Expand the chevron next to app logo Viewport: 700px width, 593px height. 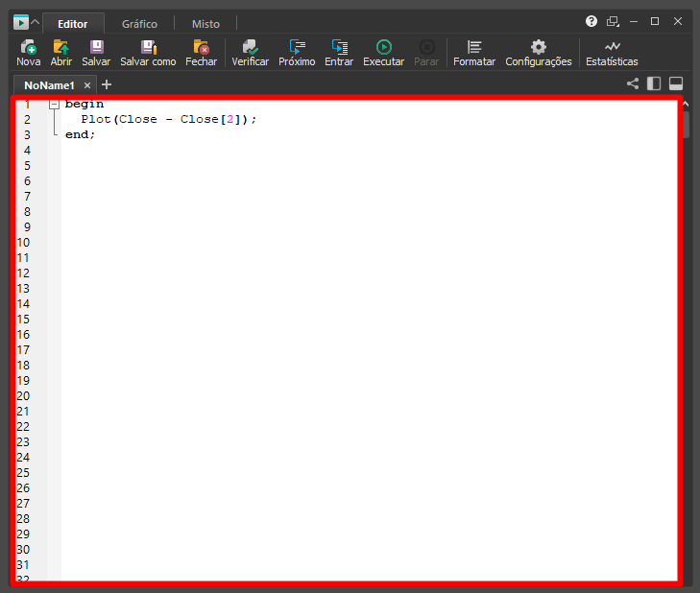[36, 23]
